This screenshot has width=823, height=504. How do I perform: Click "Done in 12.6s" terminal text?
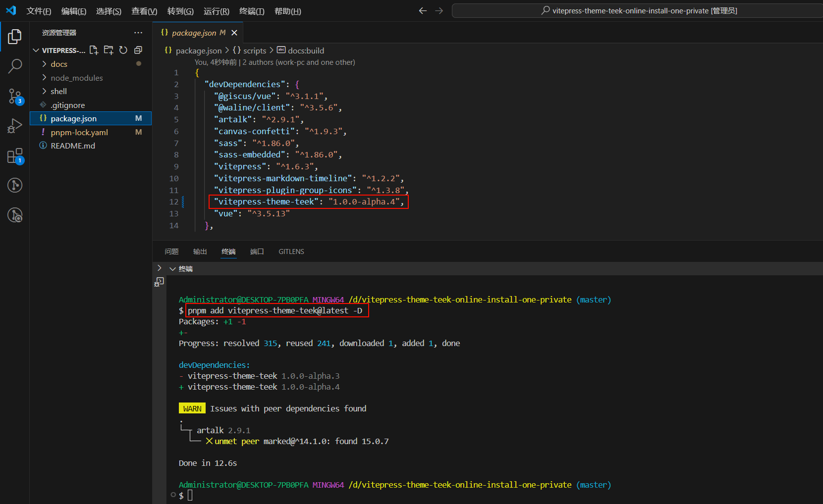(x=208, y=463)
